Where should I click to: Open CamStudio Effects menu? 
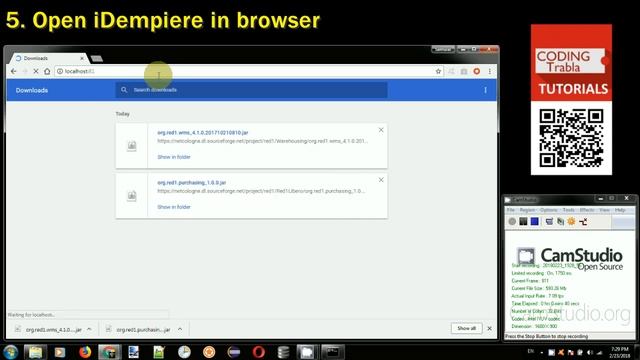(587, 210)
